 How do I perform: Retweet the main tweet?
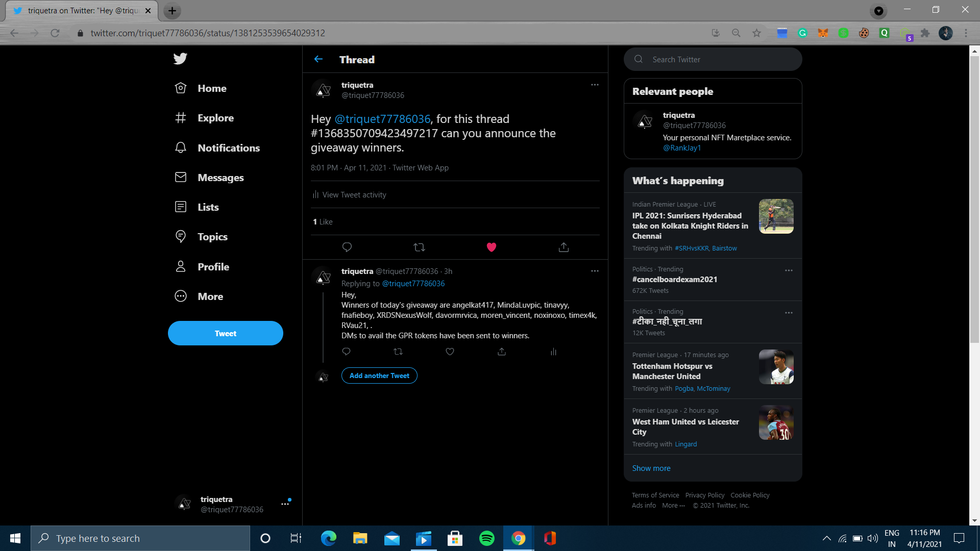(419, 247)
